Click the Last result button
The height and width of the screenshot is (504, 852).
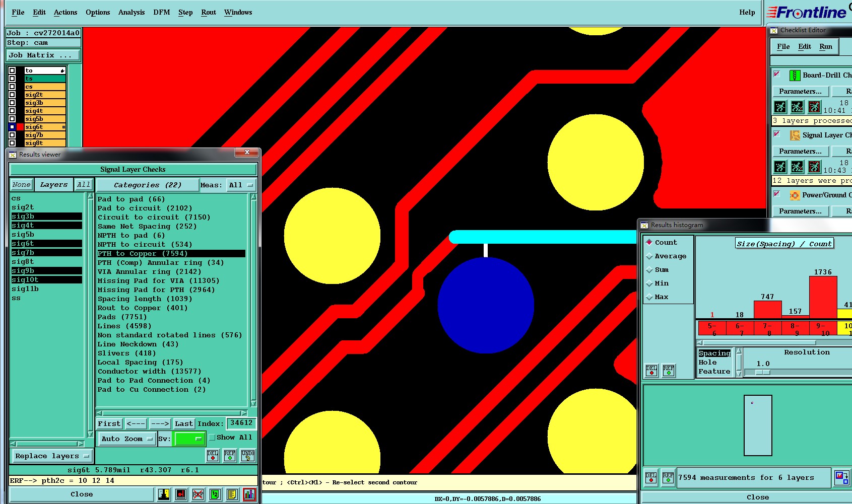pos(184,423)
